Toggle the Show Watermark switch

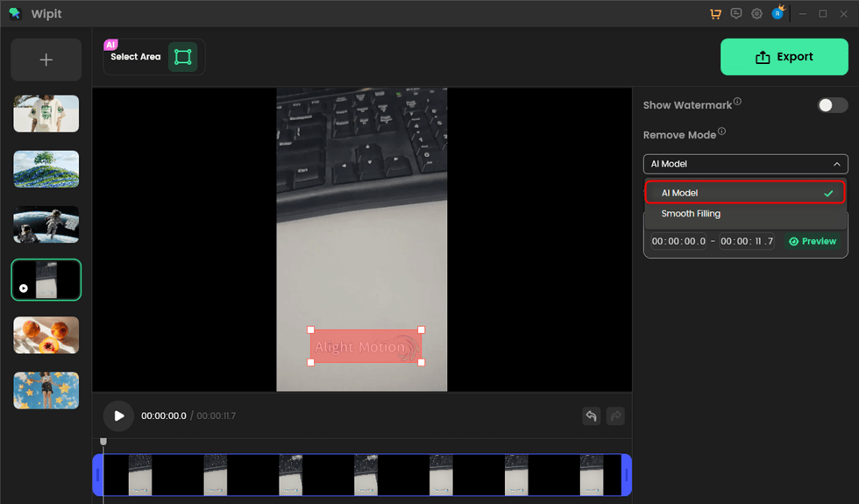832,105
